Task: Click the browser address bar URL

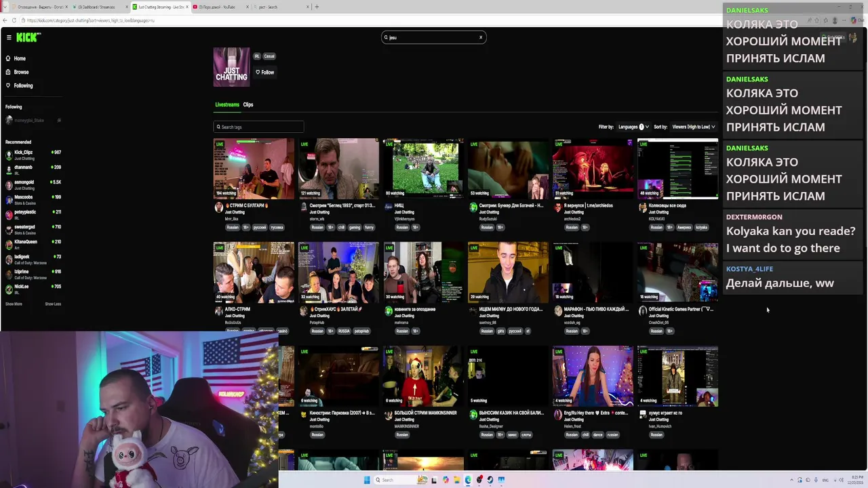Action: (91, 20)
